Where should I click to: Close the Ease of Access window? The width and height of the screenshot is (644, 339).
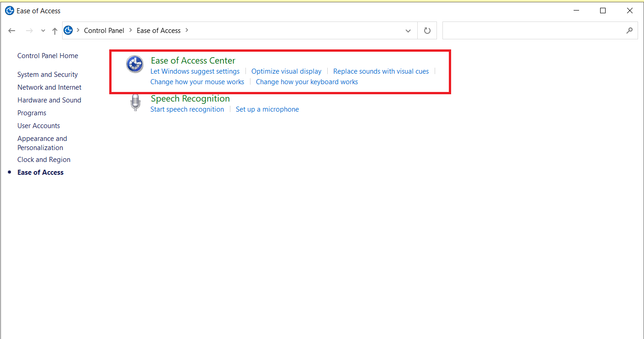pos(630,11)
